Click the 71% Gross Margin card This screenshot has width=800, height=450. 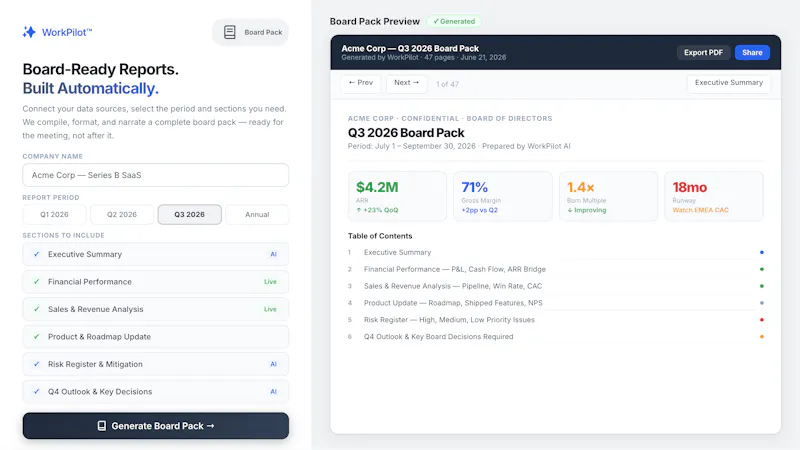(503, 196)
